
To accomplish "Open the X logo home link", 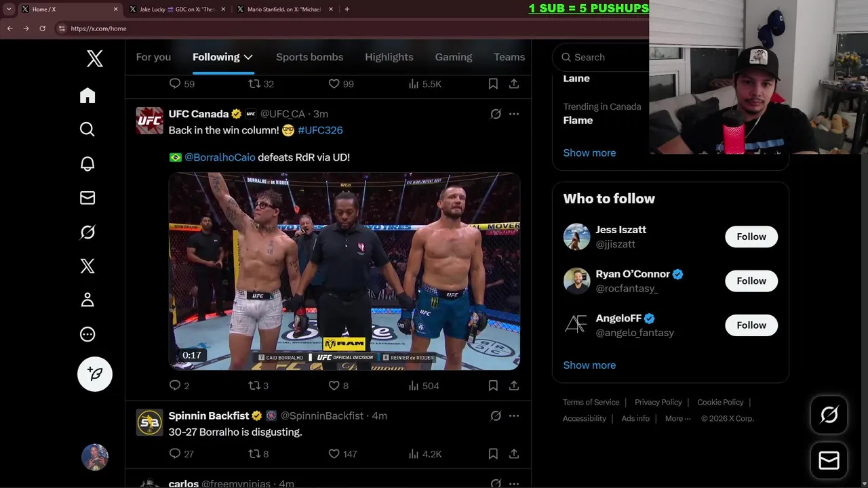I will click(95, 58).
